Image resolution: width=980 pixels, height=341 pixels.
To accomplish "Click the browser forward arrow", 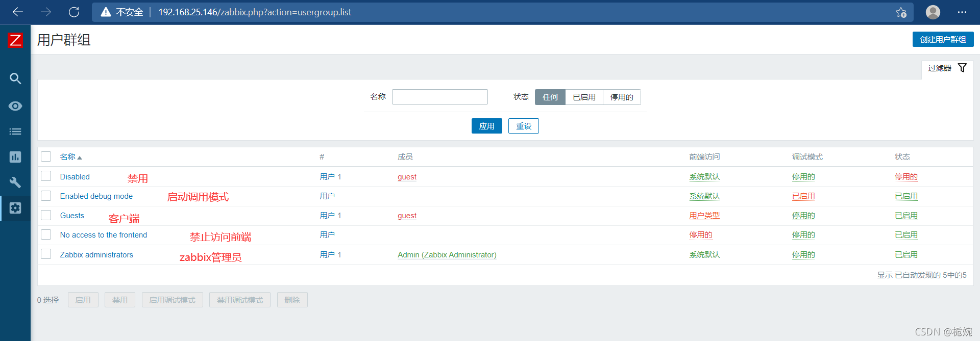I will (46, 12).
